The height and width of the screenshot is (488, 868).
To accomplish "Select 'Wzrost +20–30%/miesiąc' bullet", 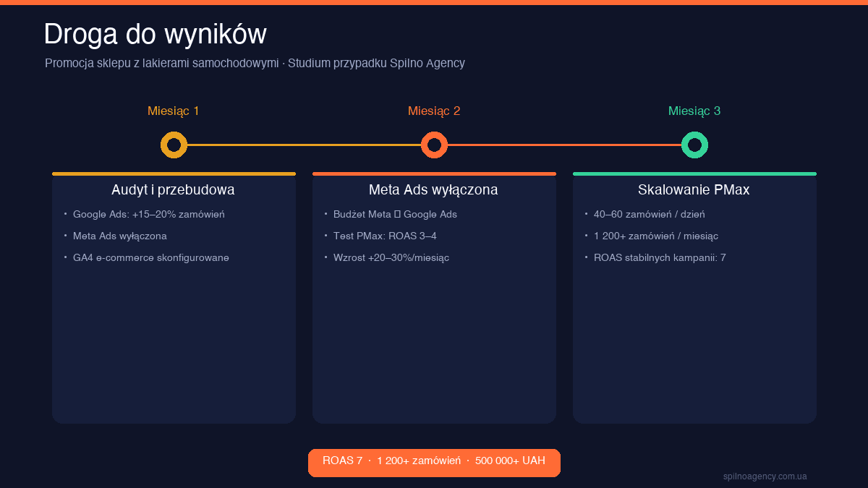I will coord(391,258).
